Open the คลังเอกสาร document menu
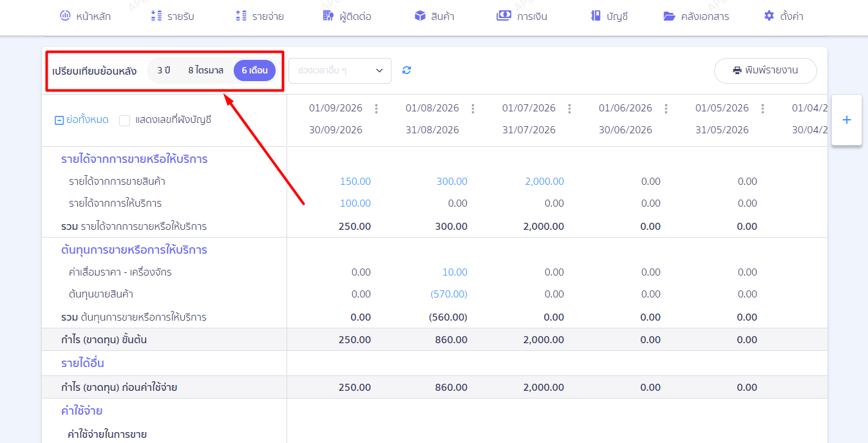 tap(697, 16)
